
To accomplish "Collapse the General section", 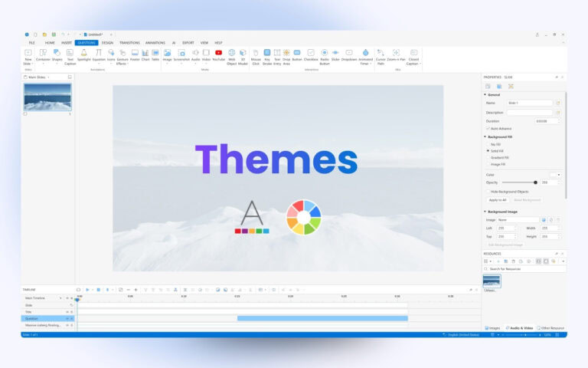I will pos(485,94).
